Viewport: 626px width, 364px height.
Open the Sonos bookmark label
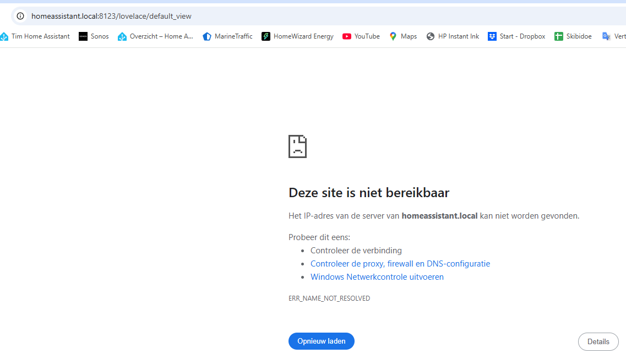(100, 36)
